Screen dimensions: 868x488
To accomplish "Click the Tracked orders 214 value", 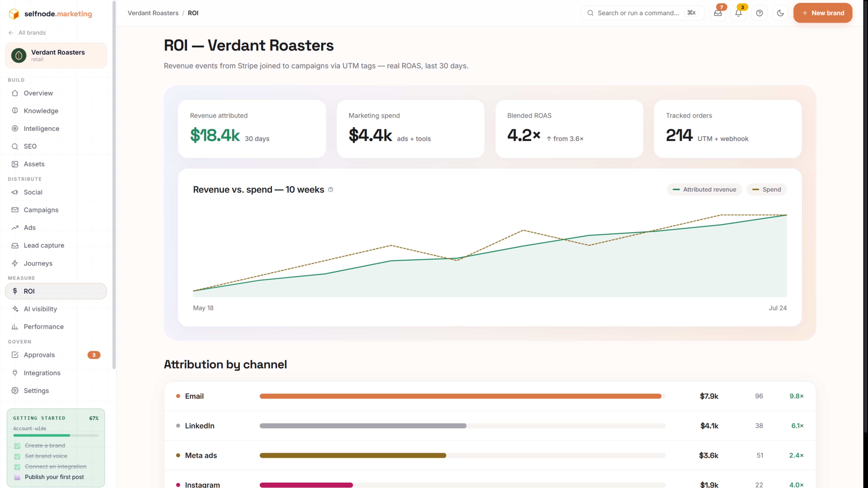I will click(x=679, y=135).
